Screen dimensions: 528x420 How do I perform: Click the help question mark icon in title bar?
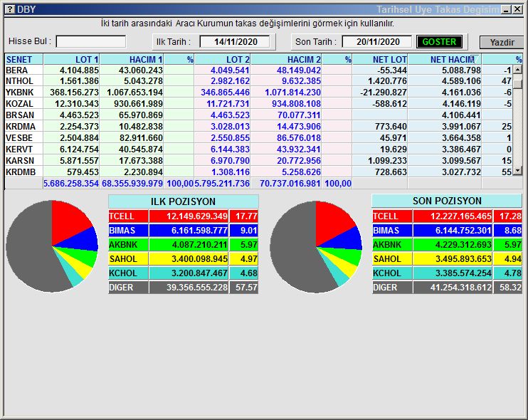pos(10,9)
